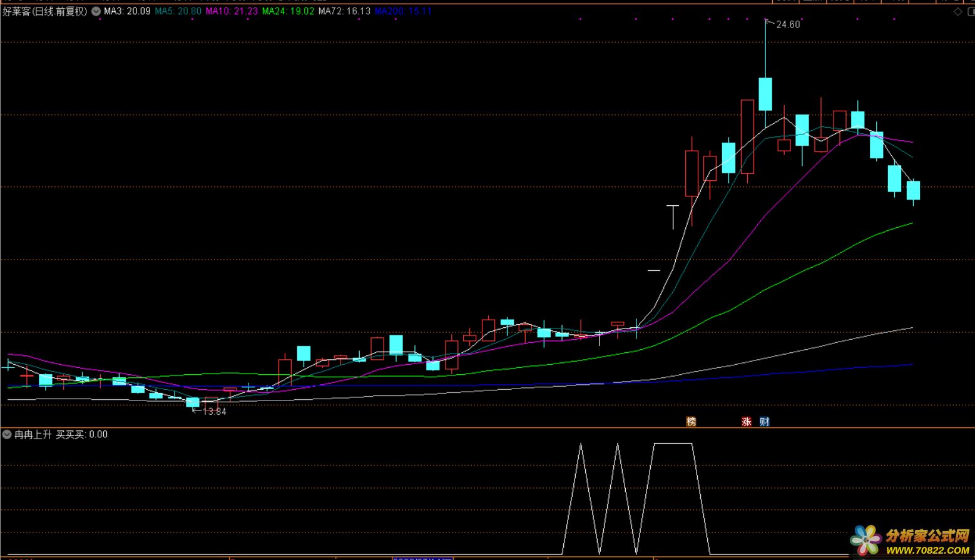This screenshot has width=975, height=560.
Task: Click the MA3: 20.09 legend label
Action: [x=127, y=11]
